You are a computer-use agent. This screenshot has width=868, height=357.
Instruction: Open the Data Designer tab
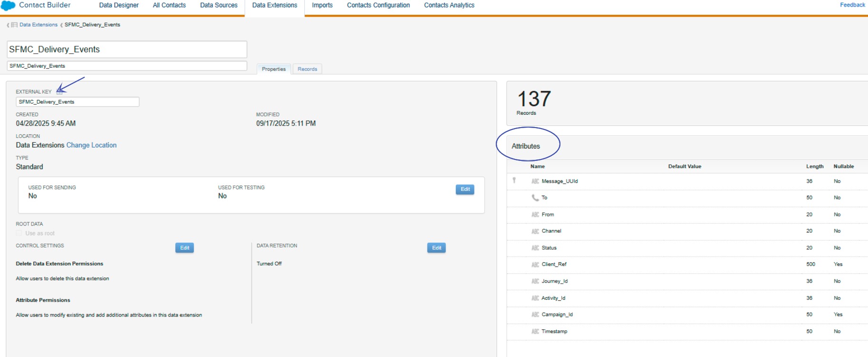coord(119,5)
